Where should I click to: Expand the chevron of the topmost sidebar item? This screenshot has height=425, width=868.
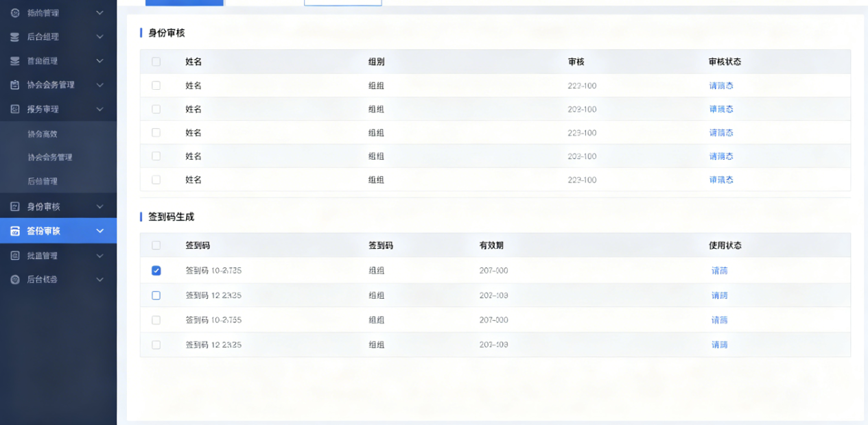tap(99, 13)
